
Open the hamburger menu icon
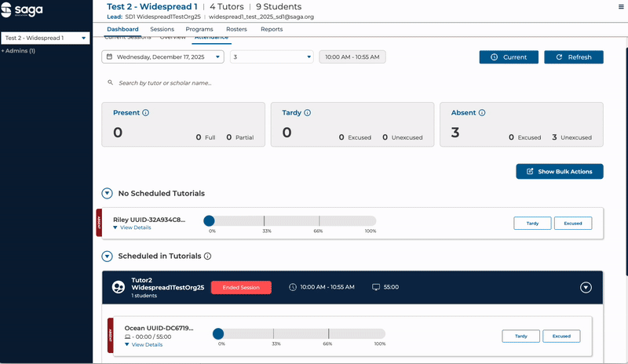coord(621,7)
